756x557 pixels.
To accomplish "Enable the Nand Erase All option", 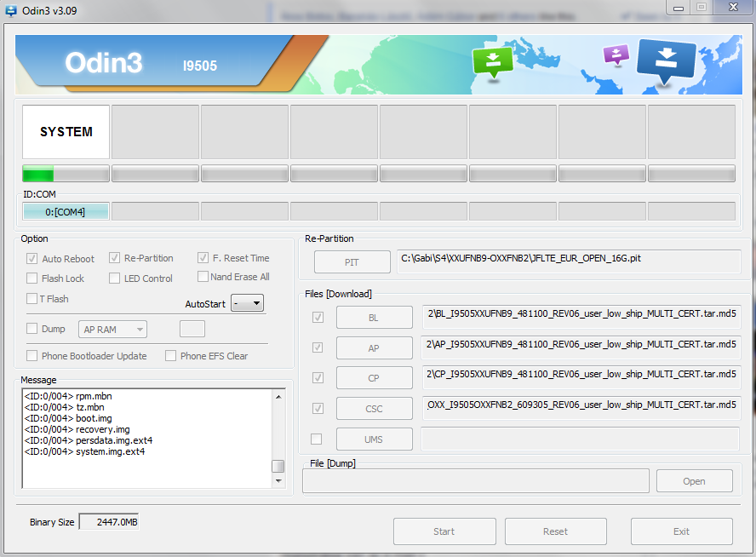I will click(203, 276).
